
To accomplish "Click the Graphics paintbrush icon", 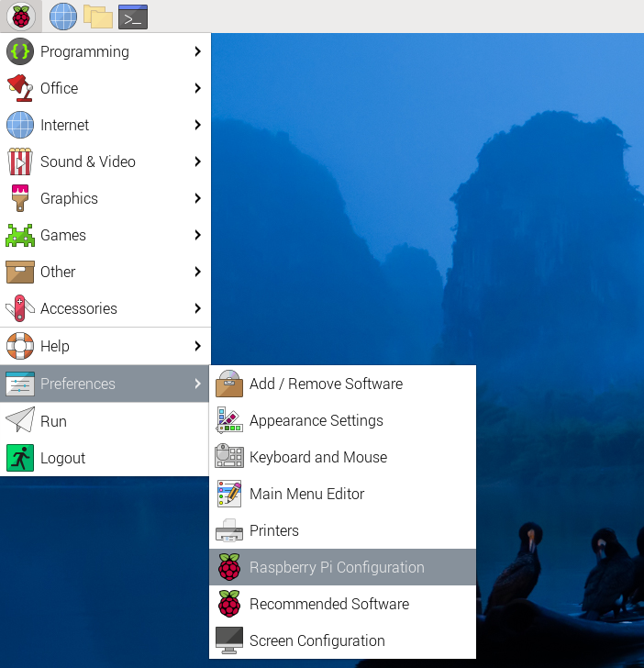I will 20,198.
